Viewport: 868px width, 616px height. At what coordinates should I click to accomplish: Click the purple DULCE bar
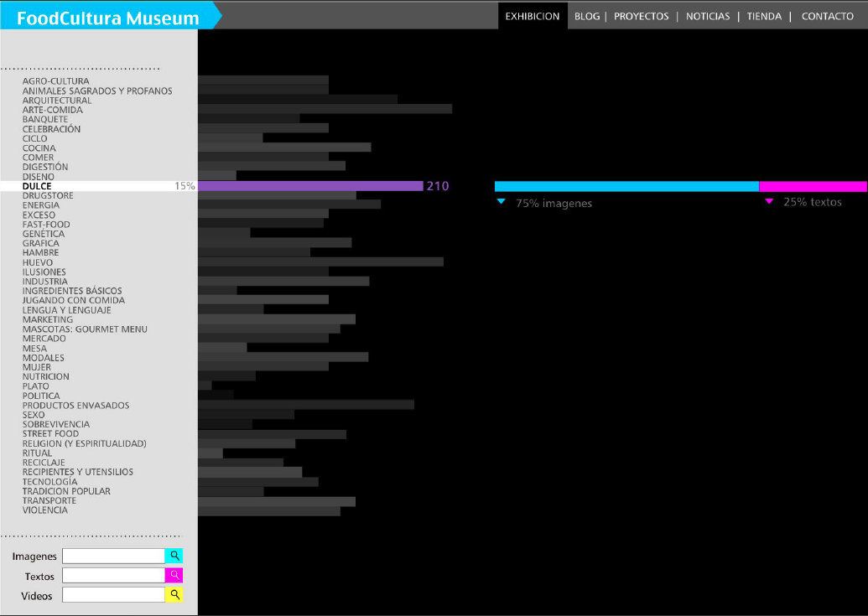click(x=310, y=186)
